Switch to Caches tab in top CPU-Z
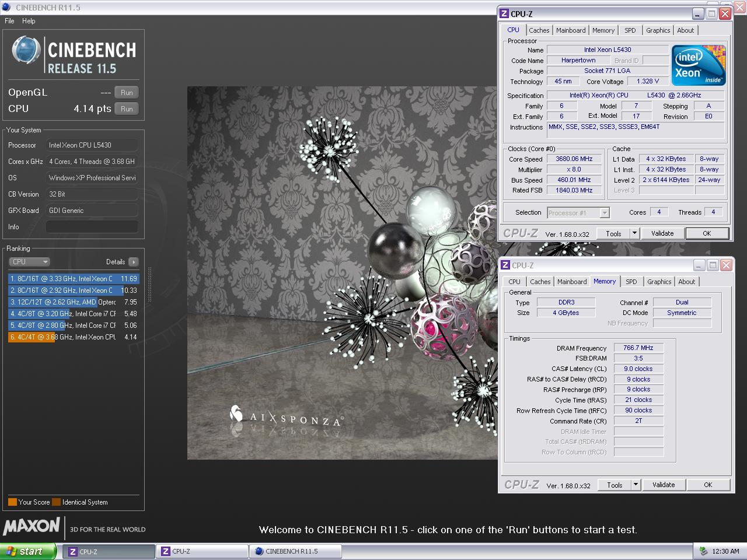 click(539, 30)
